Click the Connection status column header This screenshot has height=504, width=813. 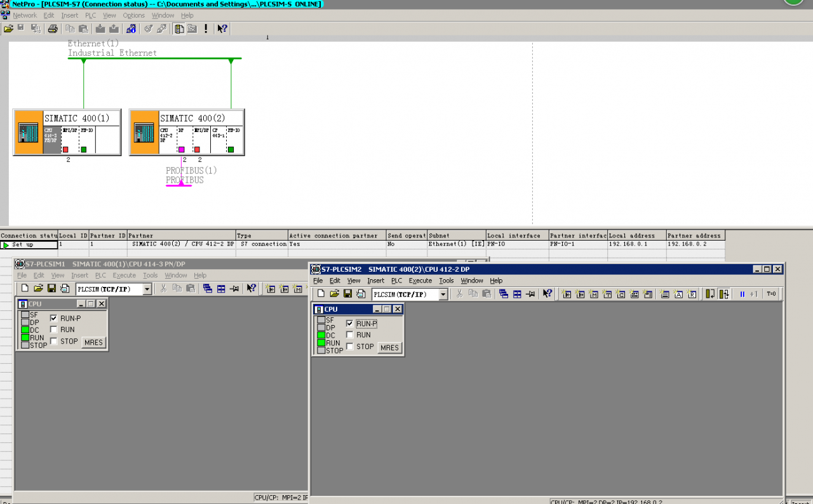click(29, 235)
